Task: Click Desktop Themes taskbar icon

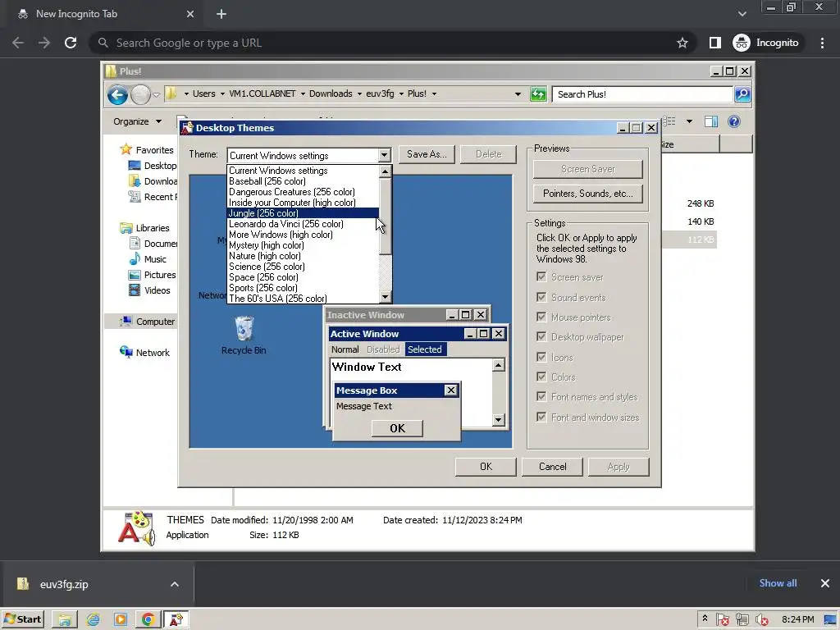Action: pos(176,620)
